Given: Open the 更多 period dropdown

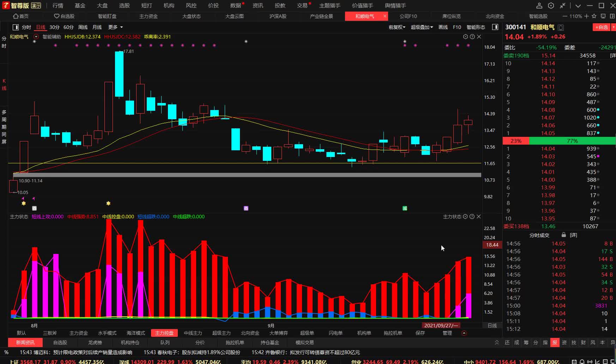Looking at the screenshot, I should coord(115,27).
